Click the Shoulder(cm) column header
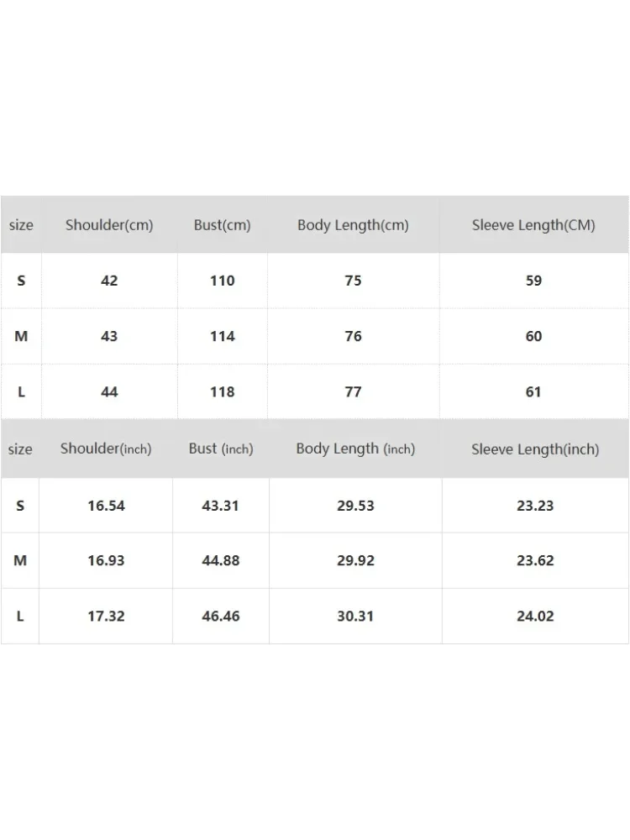Image resolution: width=630 pixels, height=840 pixels. point(109,225)
